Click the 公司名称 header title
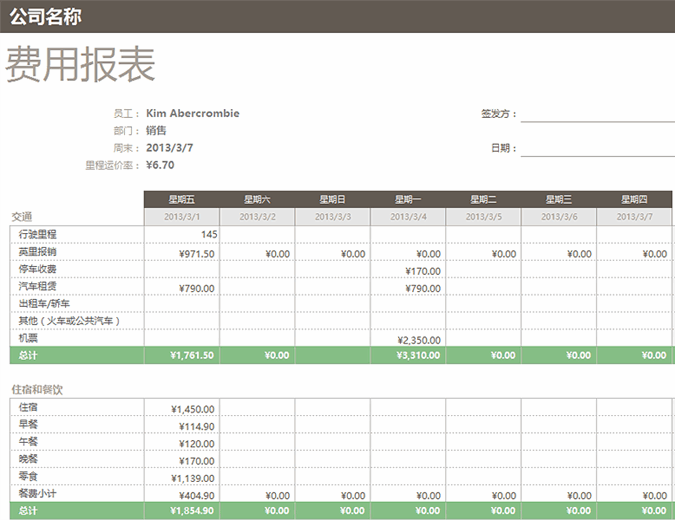This screenshot has height=520, width=675. 46,16
